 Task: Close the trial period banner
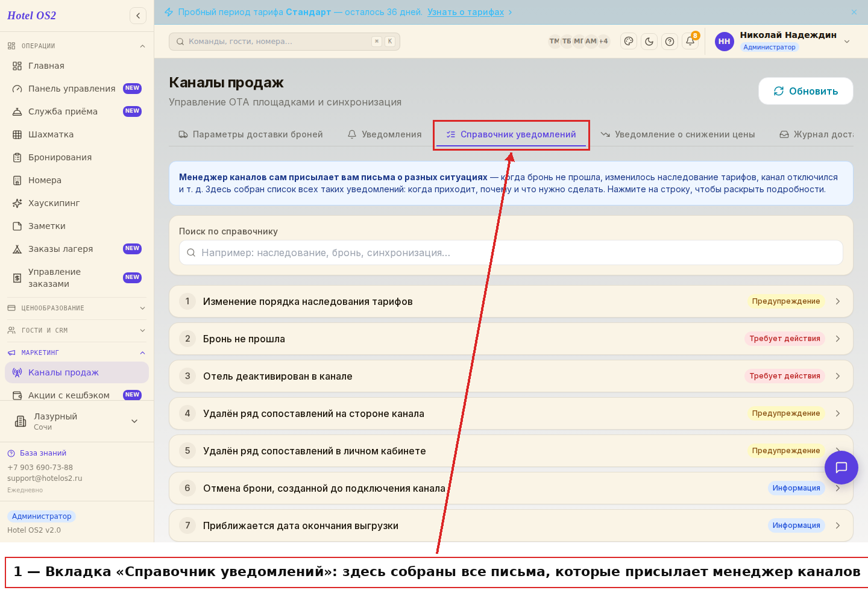[854, 12]
